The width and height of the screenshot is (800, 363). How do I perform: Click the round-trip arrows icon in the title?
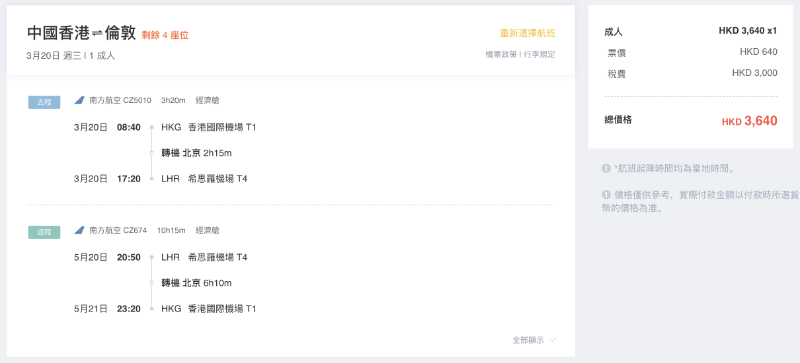[97, 34]
